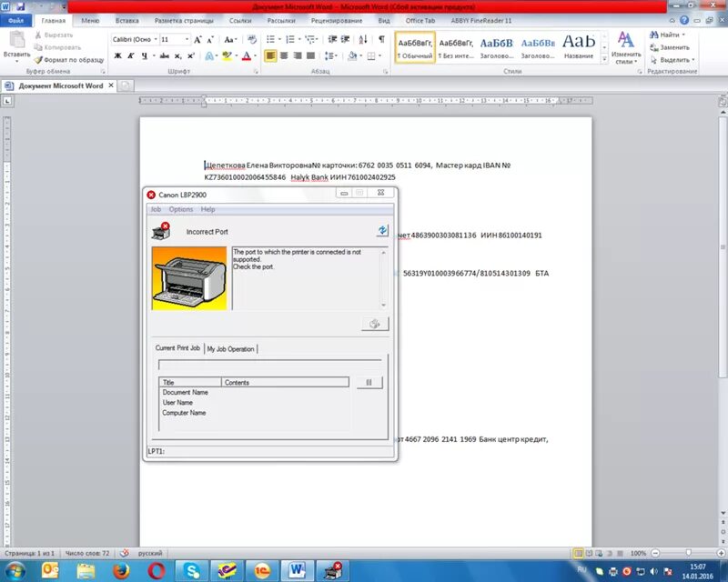Image resolution: width=728 pixels, height=582 pixels.
Task: Click Copy (Копировать) command
Action: coord(57,47)
